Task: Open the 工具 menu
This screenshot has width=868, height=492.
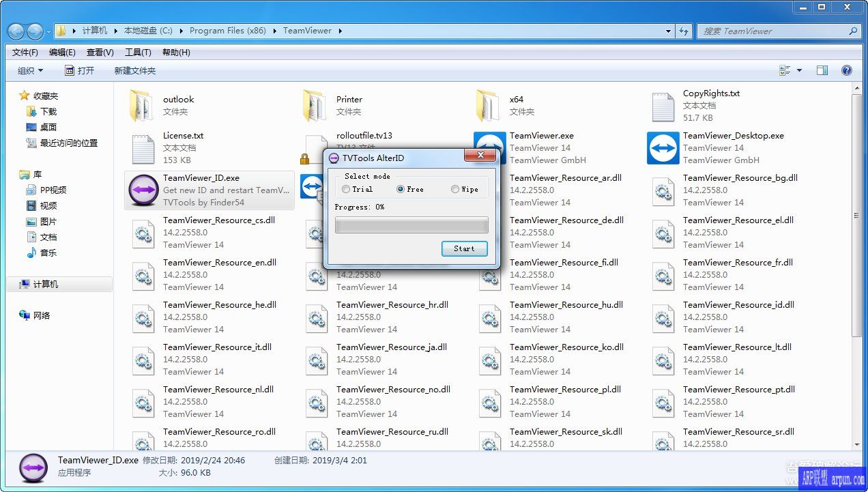Action: pyautogui.click(x=139, y=52)
